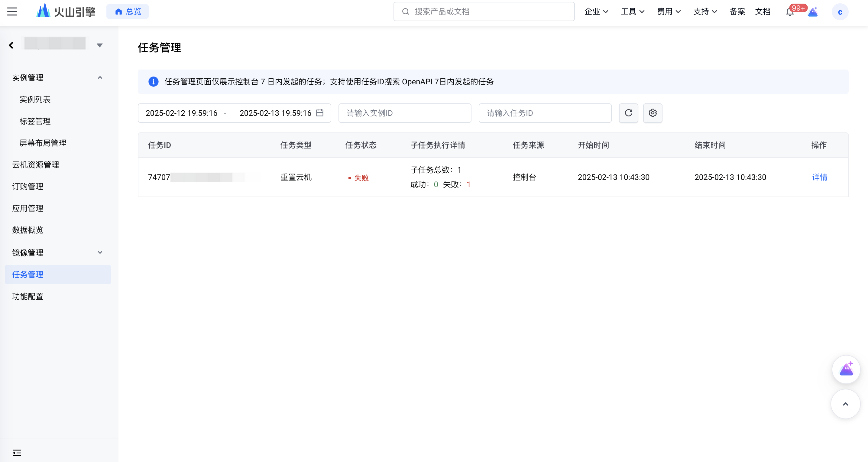
Task: Open the 支持 dropdown menu
Action: pyautogui.click(x=705, y=12)
